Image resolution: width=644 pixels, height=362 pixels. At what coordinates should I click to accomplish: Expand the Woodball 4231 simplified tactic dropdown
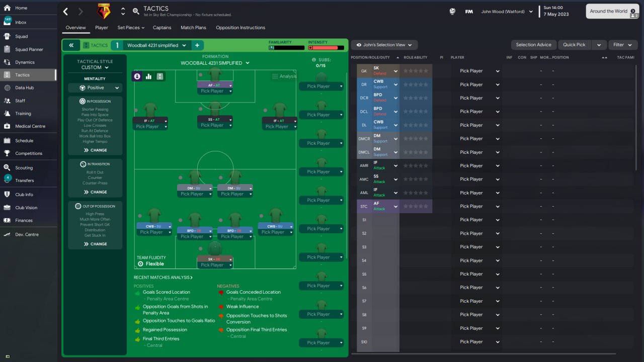click(x=156, y=45)
